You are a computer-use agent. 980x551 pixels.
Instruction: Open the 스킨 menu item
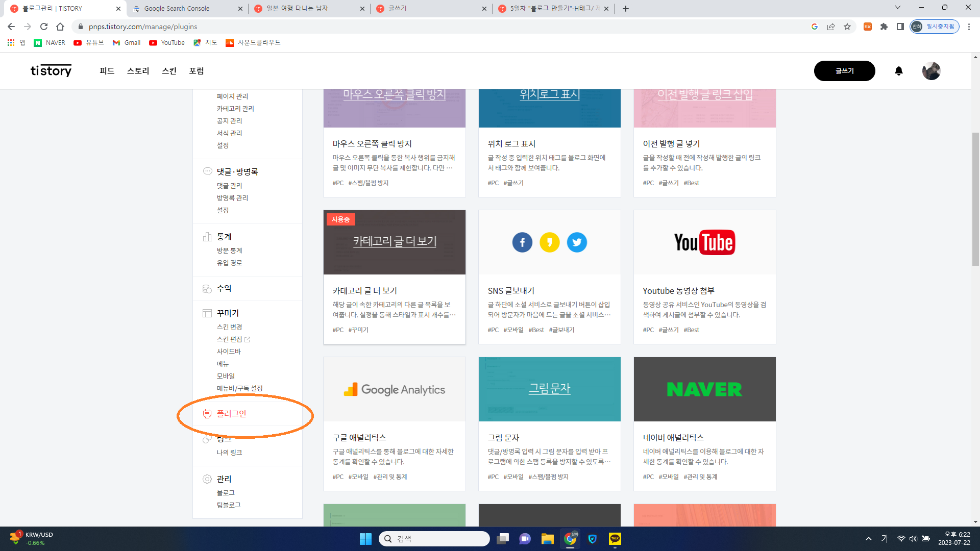(x=169, y=71)
